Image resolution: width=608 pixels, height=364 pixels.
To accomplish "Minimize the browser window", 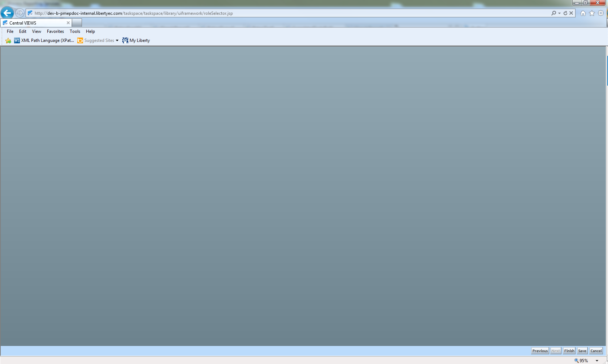I will tap(577, 3).
